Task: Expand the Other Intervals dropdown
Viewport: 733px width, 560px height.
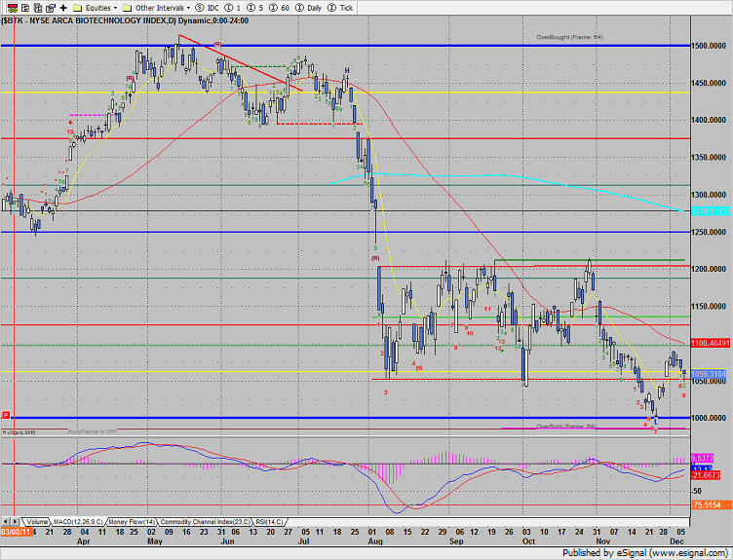Action: click(x=160, y=7)
